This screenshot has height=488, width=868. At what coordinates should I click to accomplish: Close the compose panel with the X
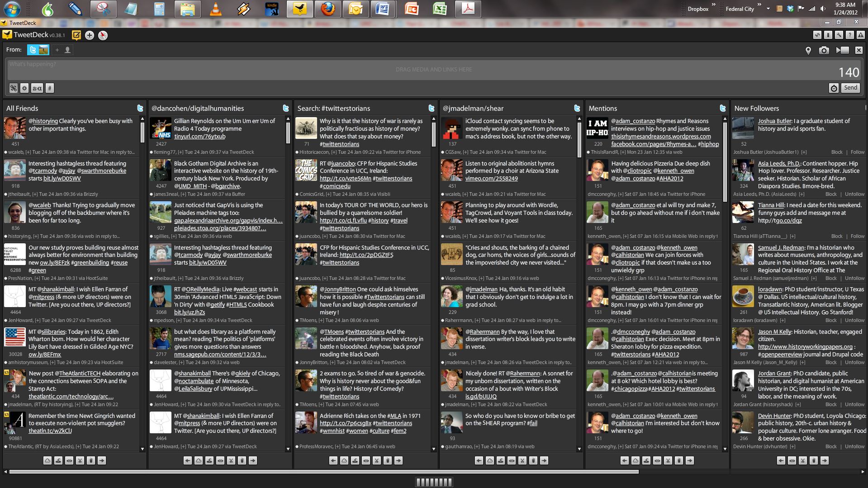(x=859, y=50)
